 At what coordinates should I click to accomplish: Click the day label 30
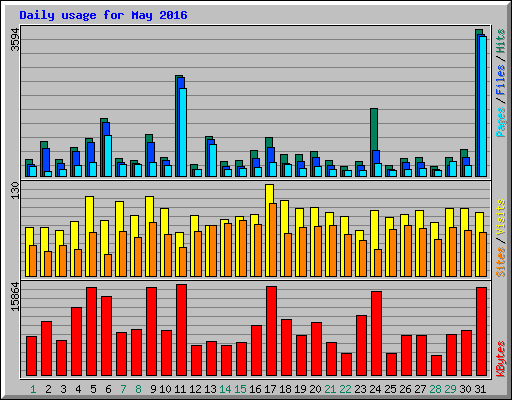[465, 389]
